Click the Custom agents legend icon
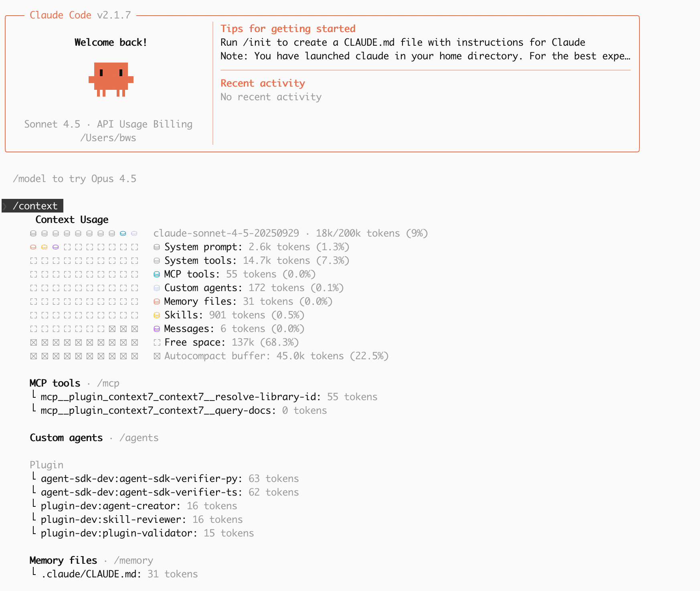Screen dimensions: 700x591 coord(157,288)
